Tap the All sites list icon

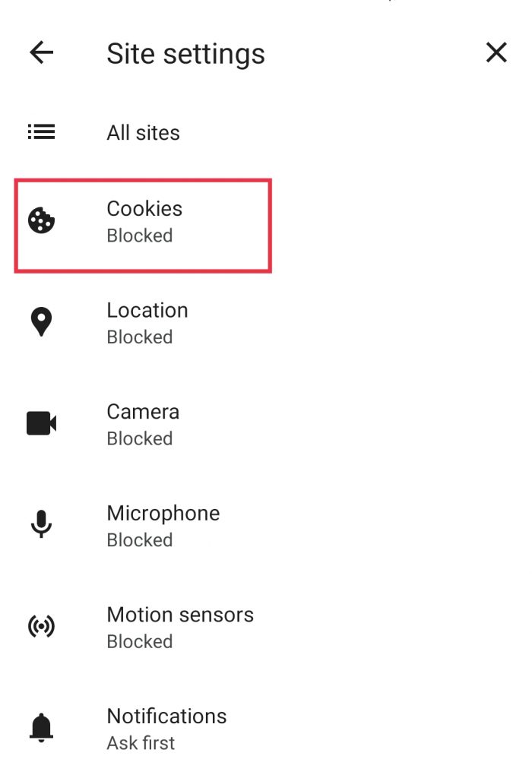pyautogui.click(x=42, y=132)
